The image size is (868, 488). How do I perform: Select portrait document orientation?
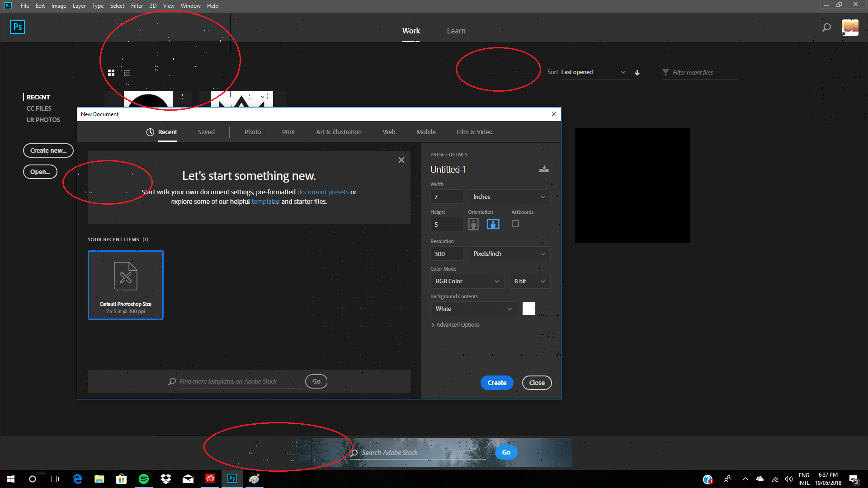[x=473, y=224]
